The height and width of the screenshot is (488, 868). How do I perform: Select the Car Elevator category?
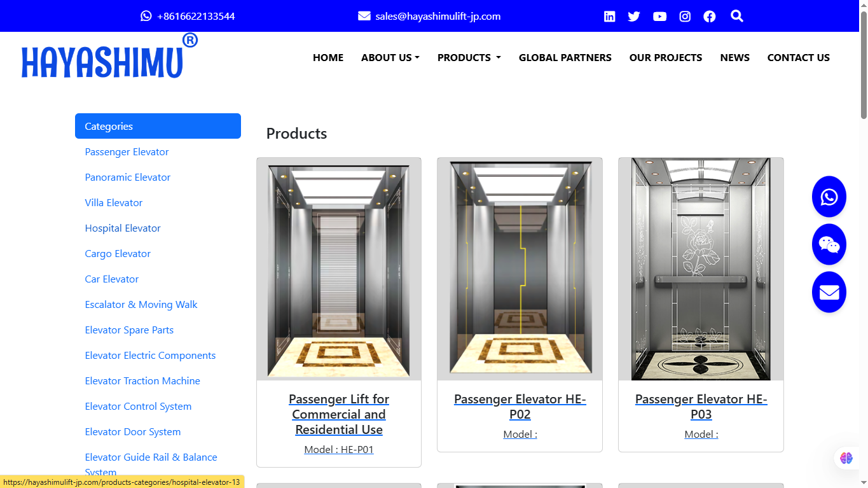coord(112,279)
